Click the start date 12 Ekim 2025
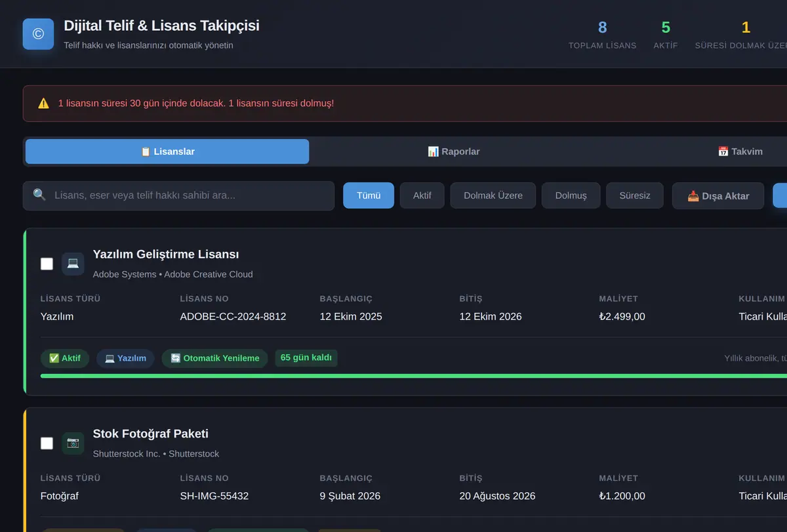 coord(351,316)
